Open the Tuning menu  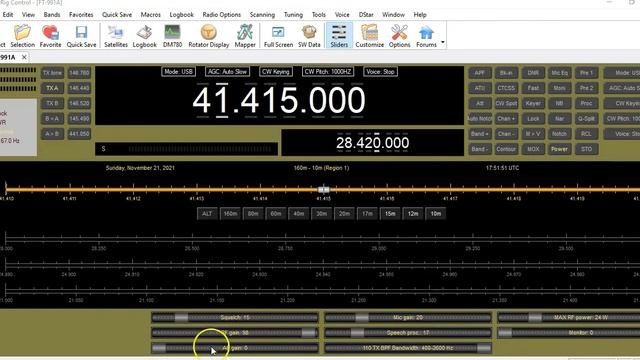click(293, 15)
